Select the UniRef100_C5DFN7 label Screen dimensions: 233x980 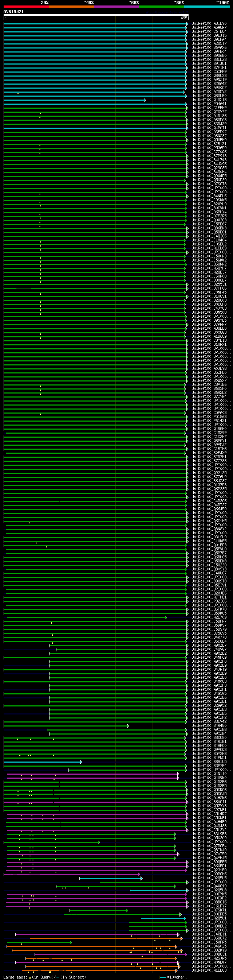point(209,621)
